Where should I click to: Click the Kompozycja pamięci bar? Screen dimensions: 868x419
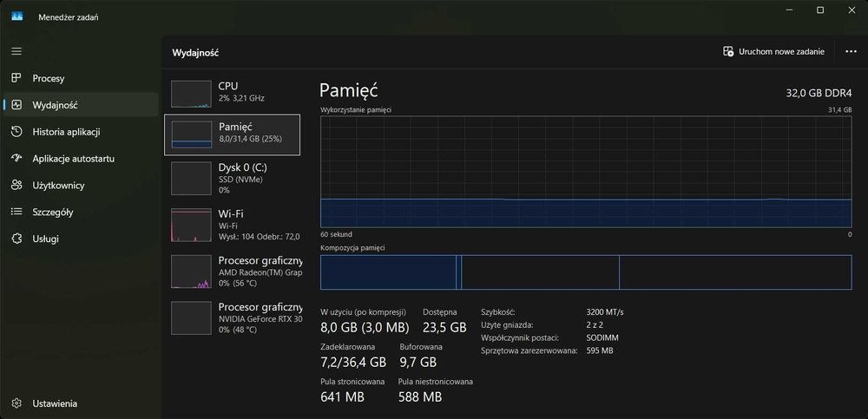click(586, 272)
